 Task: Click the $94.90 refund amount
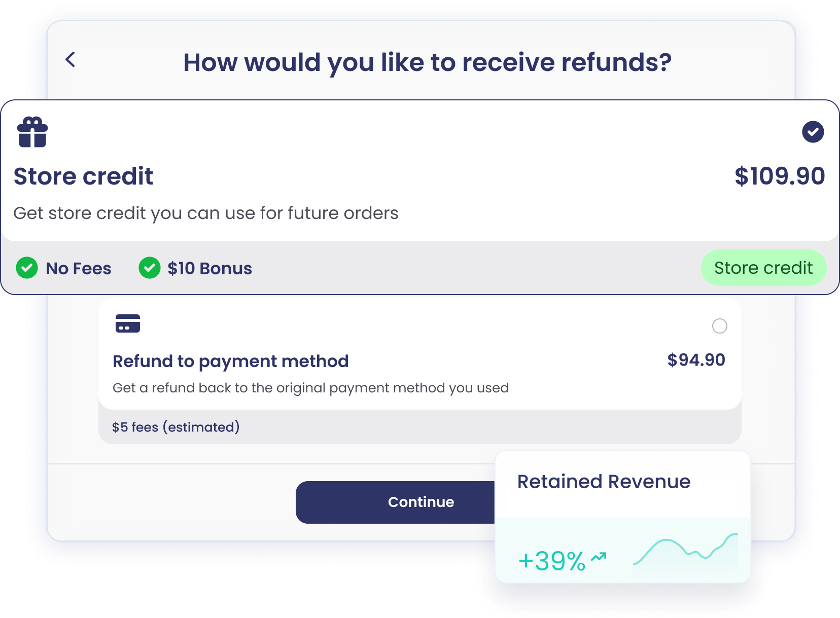(696, 360)
